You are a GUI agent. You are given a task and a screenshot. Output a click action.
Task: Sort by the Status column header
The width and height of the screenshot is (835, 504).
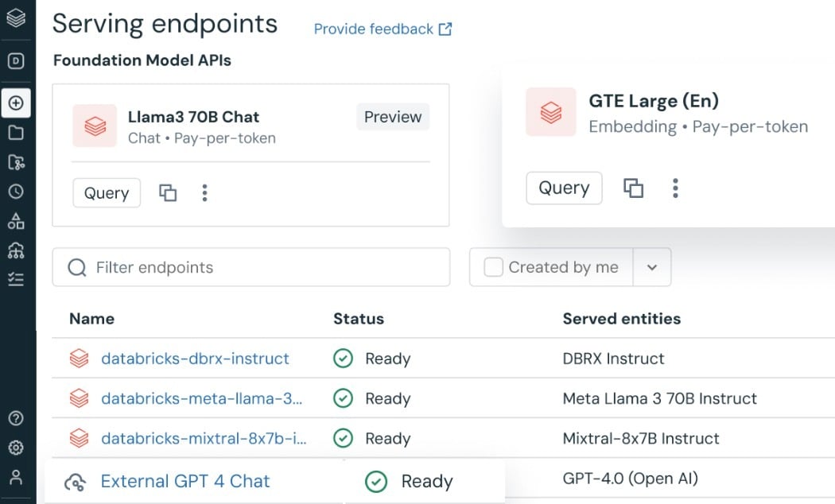[358, 319]
